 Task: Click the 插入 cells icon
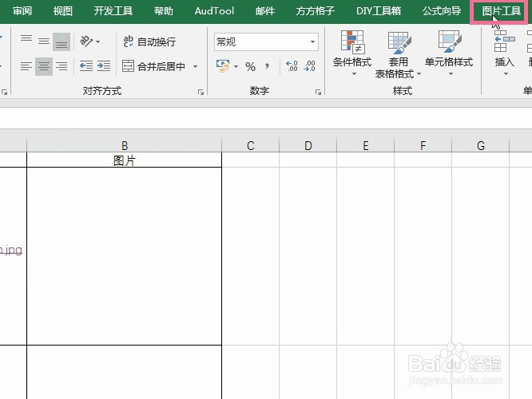pyautogui.click(x=505, y=42)
